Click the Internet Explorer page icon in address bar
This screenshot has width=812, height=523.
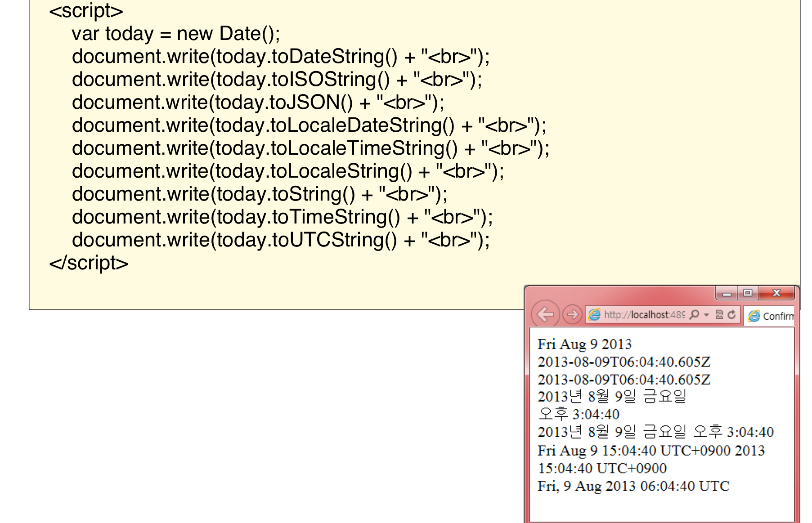[x=595, y=315]
